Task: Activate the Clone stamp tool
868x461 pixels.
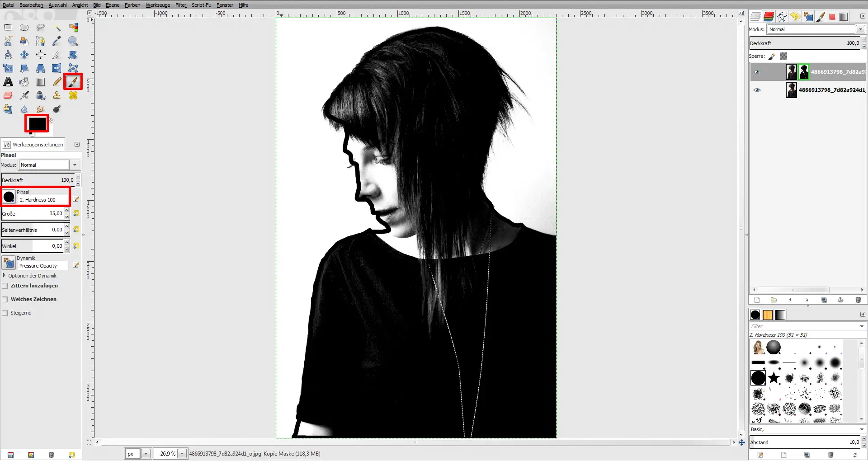Action: [x=57, y=95]
